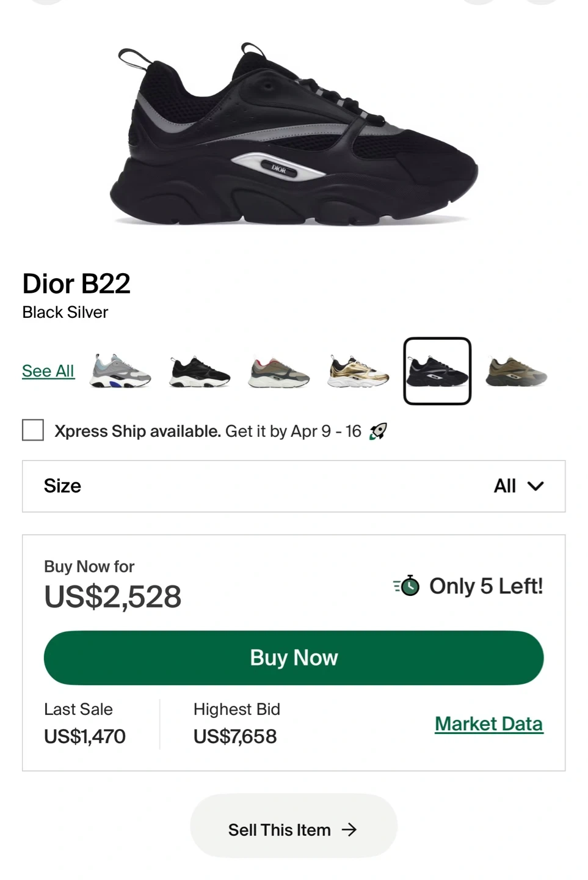588x880 pixels.
Task: Click the rocket icon beside Xpress Ship
Action: (x=378, y=431)
